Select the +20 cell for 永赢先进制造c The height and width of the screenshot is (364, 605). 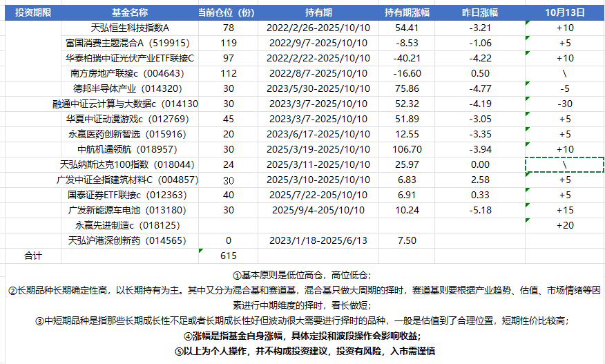click(565, 225)
